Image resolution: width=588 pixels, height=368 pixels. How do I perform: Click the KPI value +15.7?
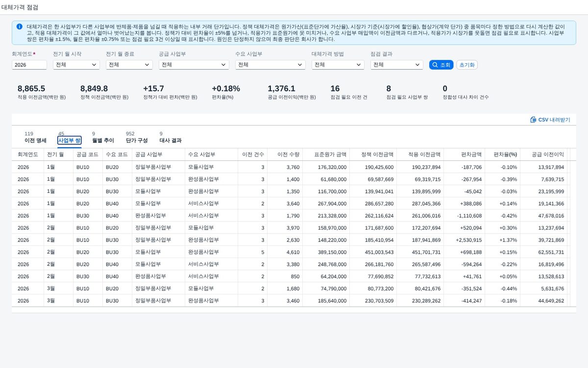(x=153, y=89)
